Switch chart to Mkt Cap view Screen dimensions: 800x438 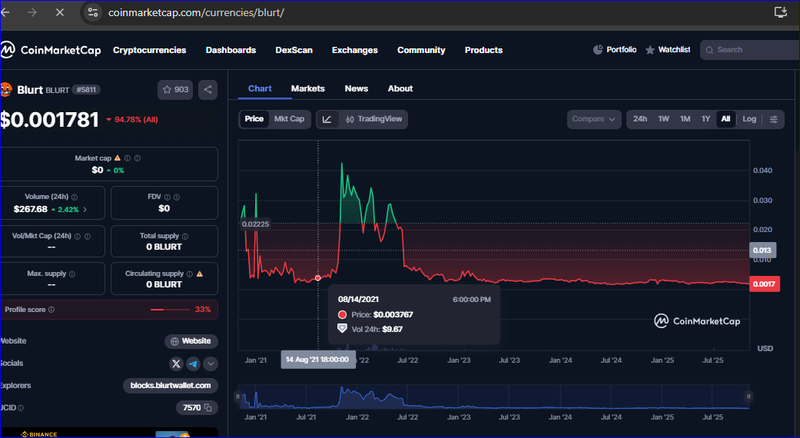tap(288, 119)
